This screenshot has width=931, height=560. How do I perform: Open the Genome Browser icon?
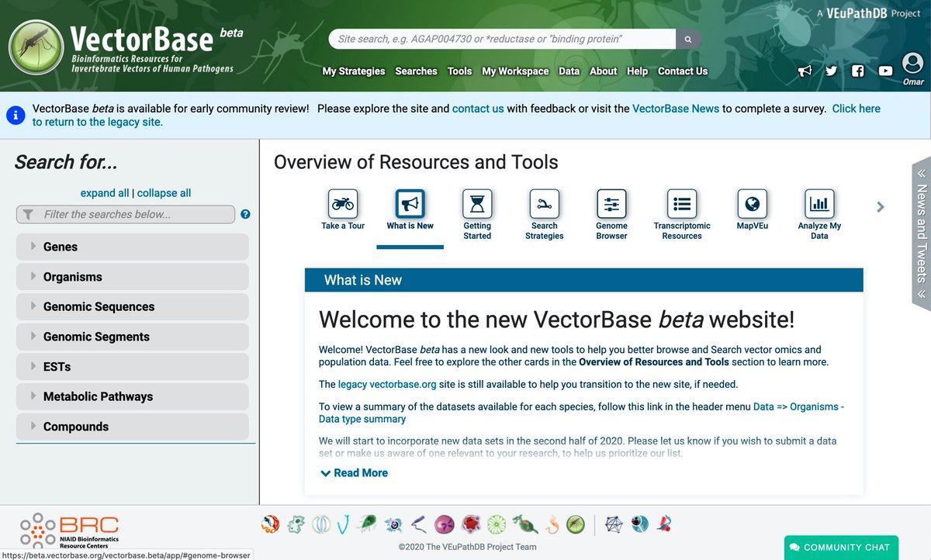(611, 206)
